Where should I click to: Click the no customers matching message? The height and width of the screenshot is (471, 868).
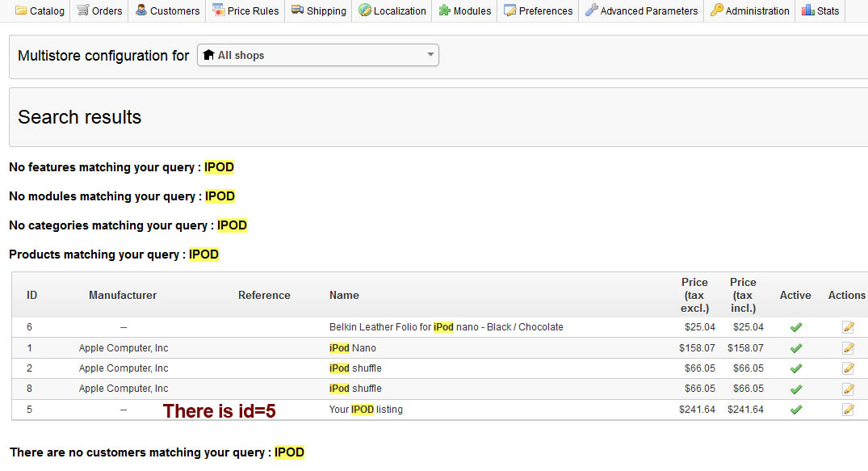(x=157, y=452)
